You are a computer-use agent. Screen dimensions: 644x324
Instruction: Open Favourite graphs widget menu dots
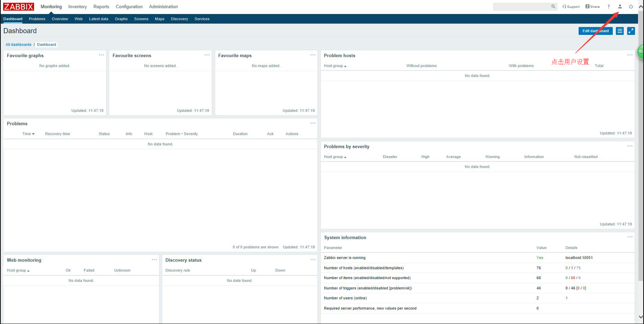(101, 55)
